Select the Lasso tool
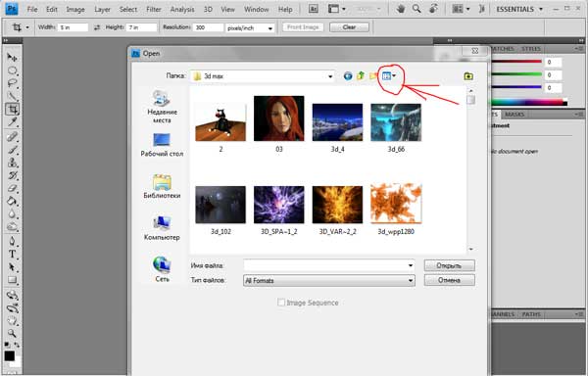This screenshot has height=376, width=588. pyautogui.click(x=12, y=83)
